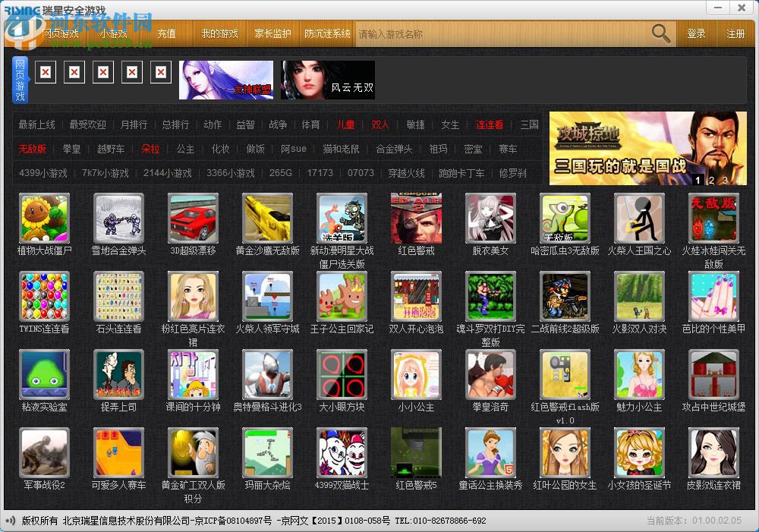Launch the 4399双猫战士 icon
The height and width of the screenshot is (532, 759).
342,452
